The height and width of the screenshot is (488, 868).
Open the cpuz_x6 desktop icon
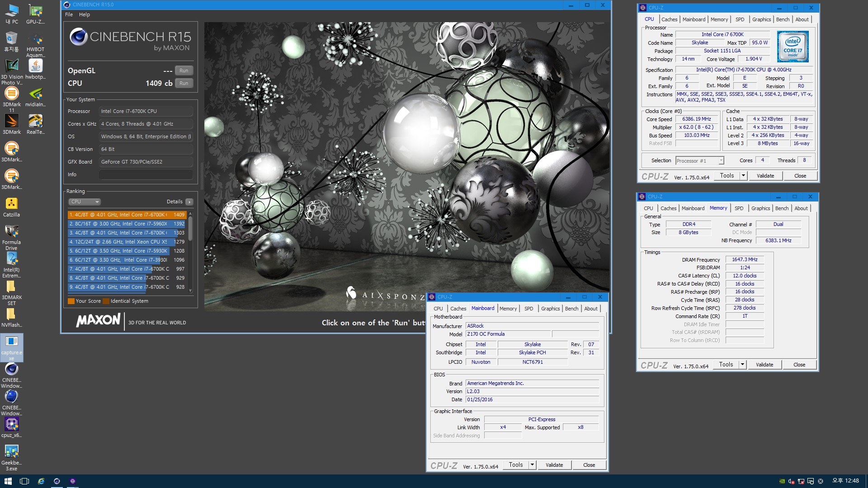(x=11, y=427)
